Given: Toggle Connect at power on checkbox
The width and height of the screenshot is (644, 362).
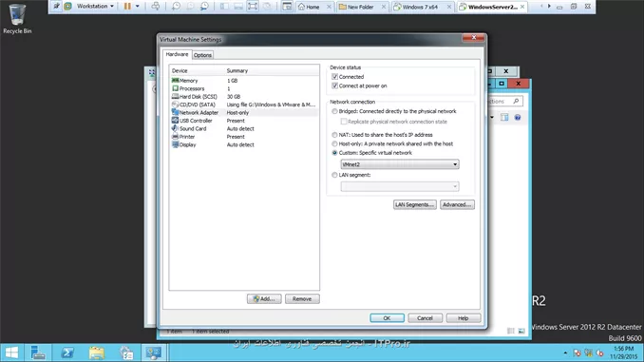Looking at the screenshot, I should (334, 86).
